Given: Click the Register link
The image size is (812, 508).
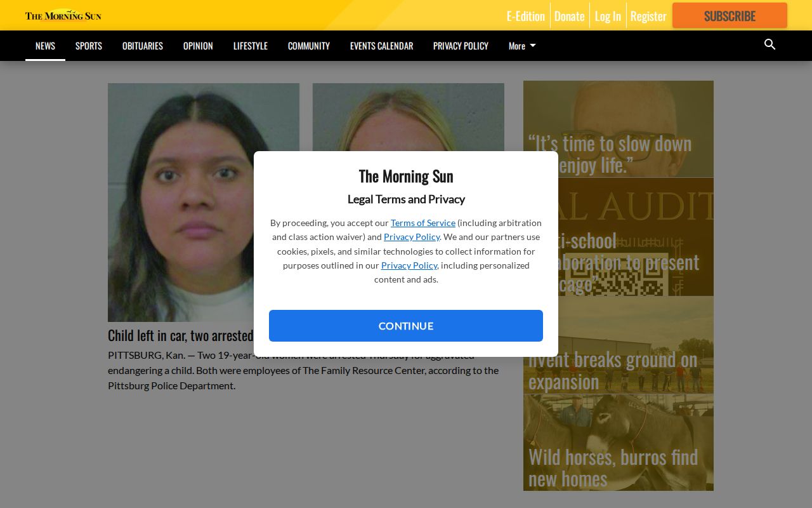Looking at the screenshot, I should (648, 16).
